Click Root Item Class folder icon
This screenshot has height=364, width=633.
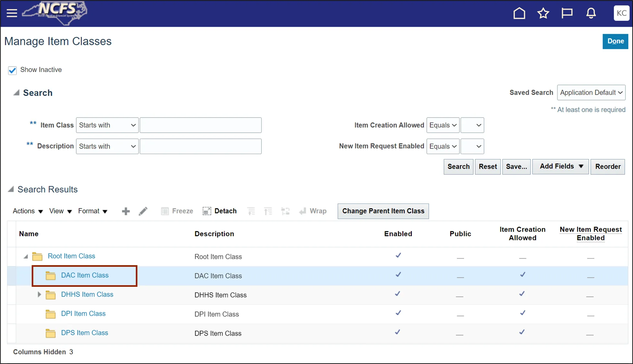pos(37,256)
